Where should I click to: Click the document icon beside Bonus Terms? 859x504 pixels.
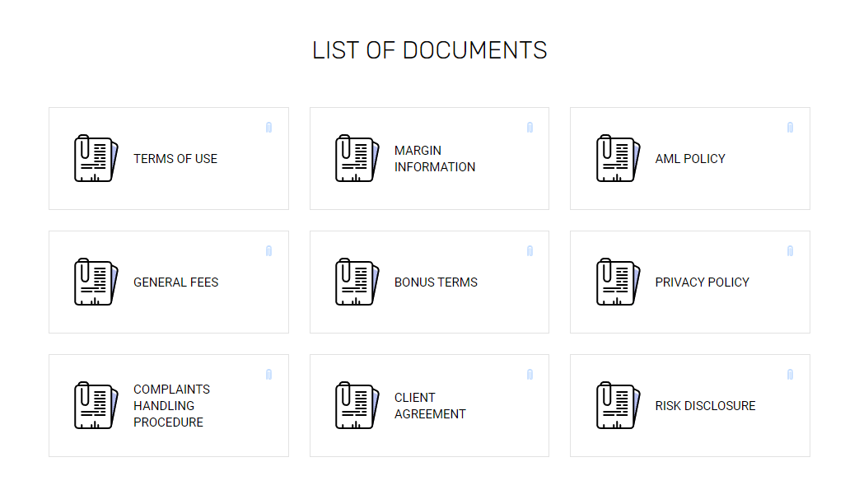tap(357, 282)
